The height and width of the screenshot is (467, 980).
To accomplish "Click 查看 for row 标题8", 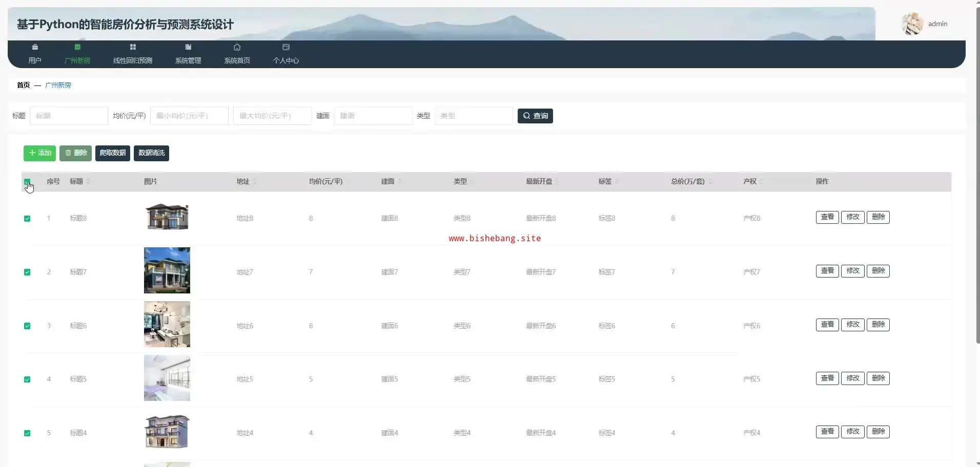I will (827, 217).
